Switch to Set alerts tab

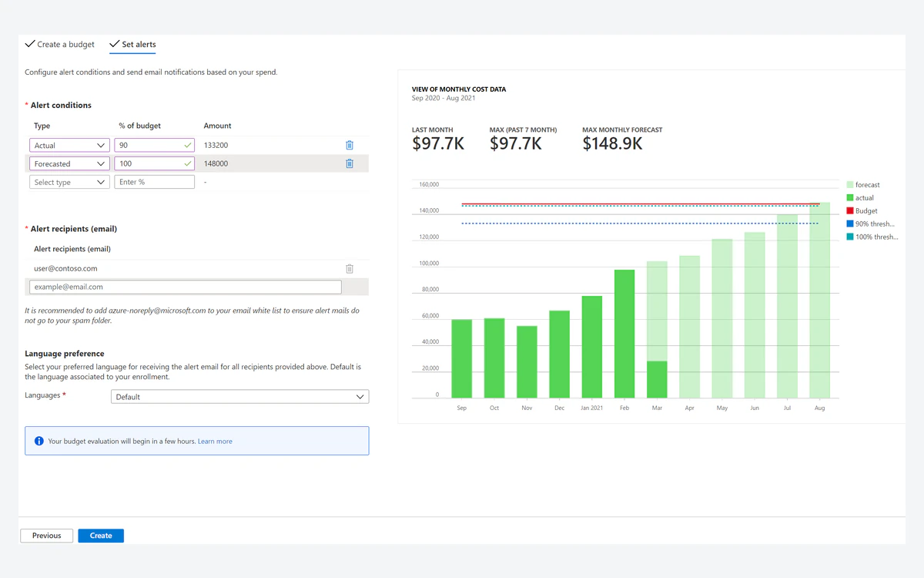tap(132, 44)
